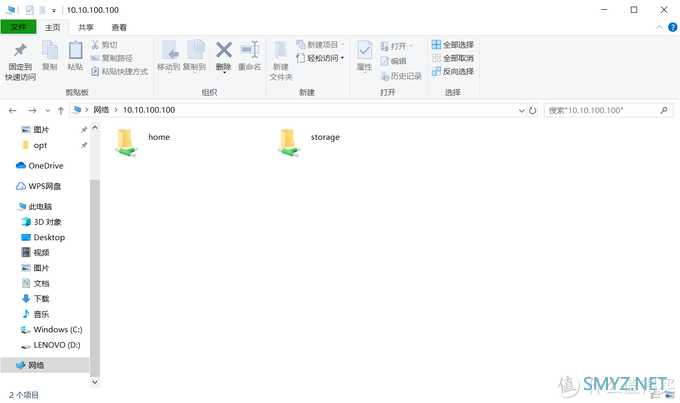
Task: Click the Paste icon in ribbon
Action: click(75, 50)
